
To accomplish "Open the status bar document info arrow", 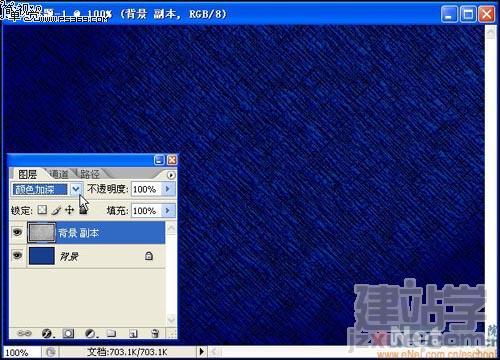I will coord(201,351).
